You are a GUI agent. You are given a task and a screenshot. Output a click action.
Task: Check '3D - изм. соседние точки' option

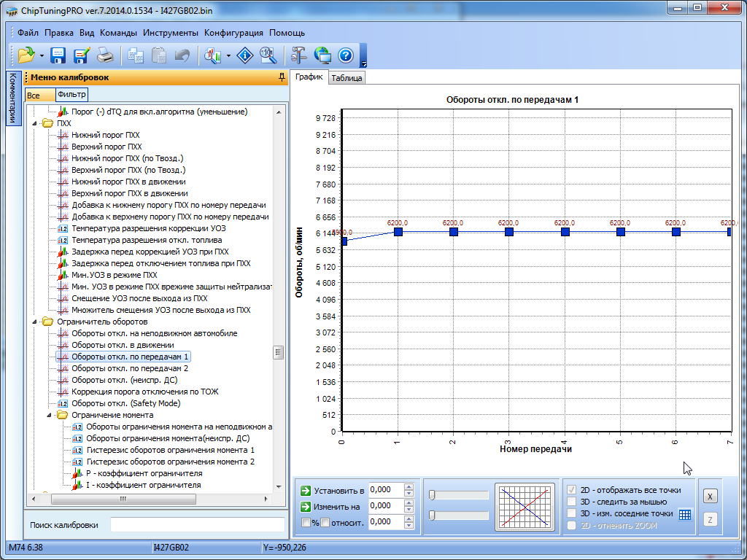[x=573, y=513]
